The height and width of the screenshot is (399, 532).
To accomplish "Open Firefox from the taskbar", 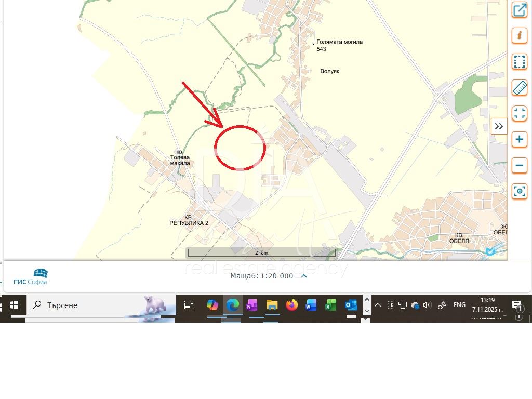I will pyautogui.click(x=292, y=305).
